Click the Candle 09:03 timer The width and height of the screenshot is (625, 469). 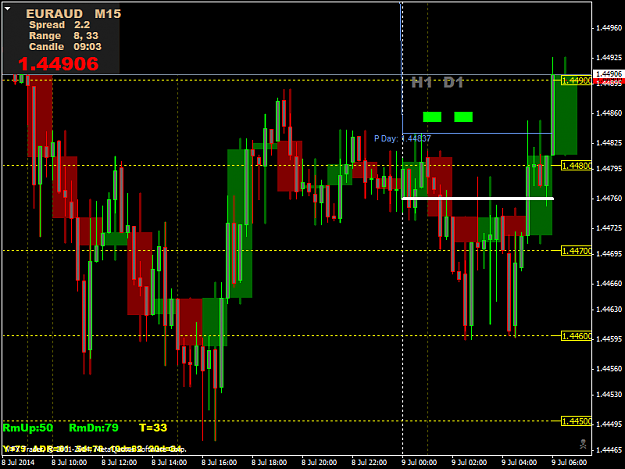pyautogui.click(x=65, y=47)
